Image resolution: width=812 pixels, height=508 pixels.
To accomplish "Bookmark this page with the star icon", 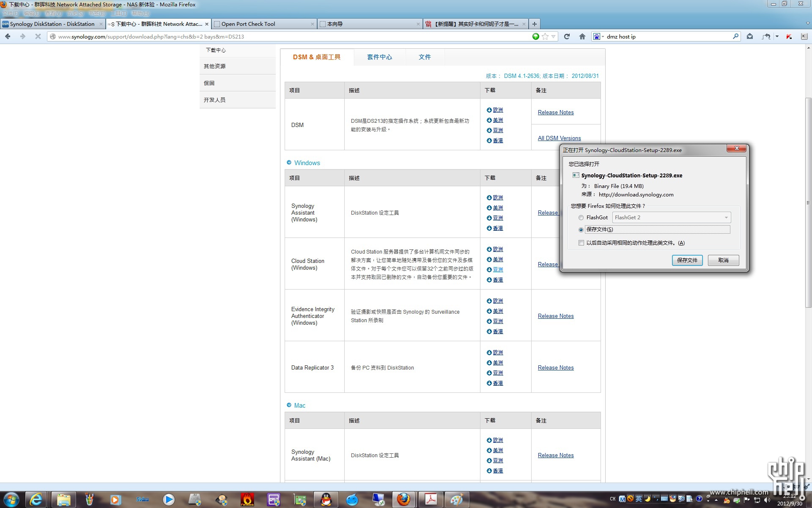I will tap(545, 36).
